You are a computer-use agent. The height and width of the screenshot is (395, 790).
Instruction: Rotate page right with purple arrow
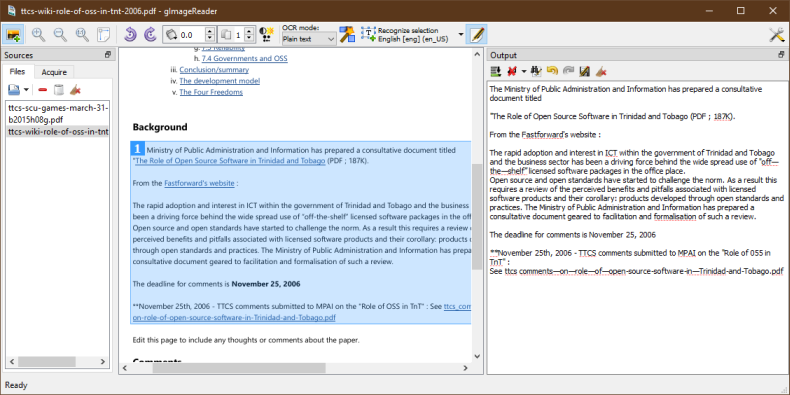click(x=150, y=35)
